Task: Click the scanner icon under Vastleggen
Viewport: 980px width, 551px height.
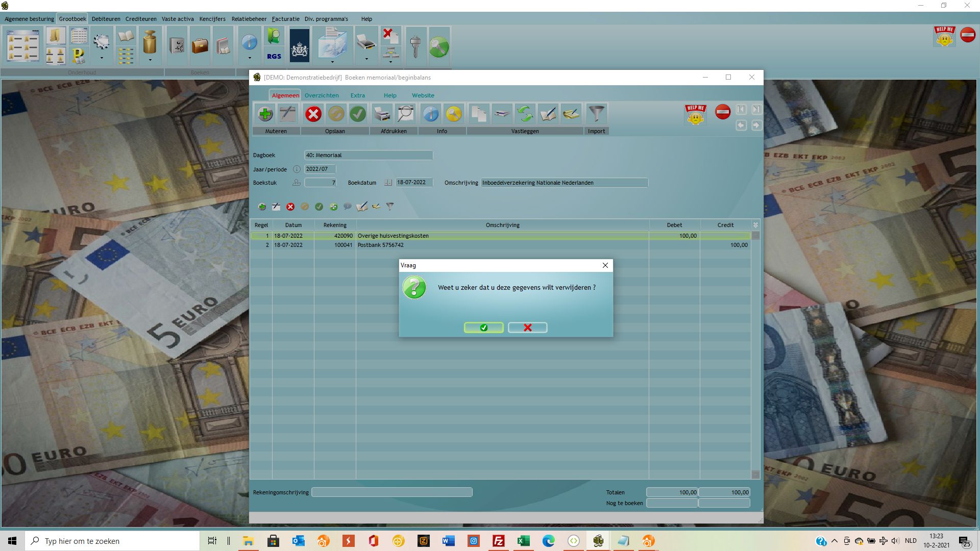Action: click(x=502, y=114)
